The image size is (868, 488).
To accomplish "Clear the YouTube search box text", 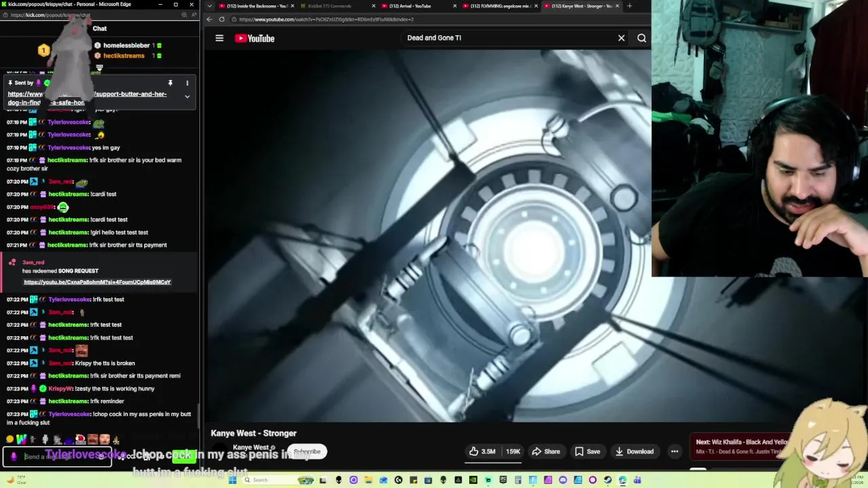I will coord(621,38).
